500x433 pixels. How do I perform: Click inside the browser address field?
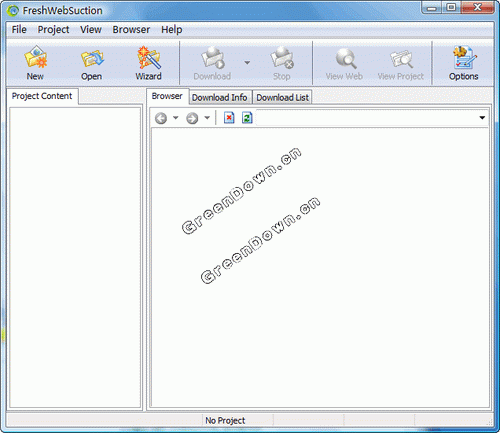[367, 118]
